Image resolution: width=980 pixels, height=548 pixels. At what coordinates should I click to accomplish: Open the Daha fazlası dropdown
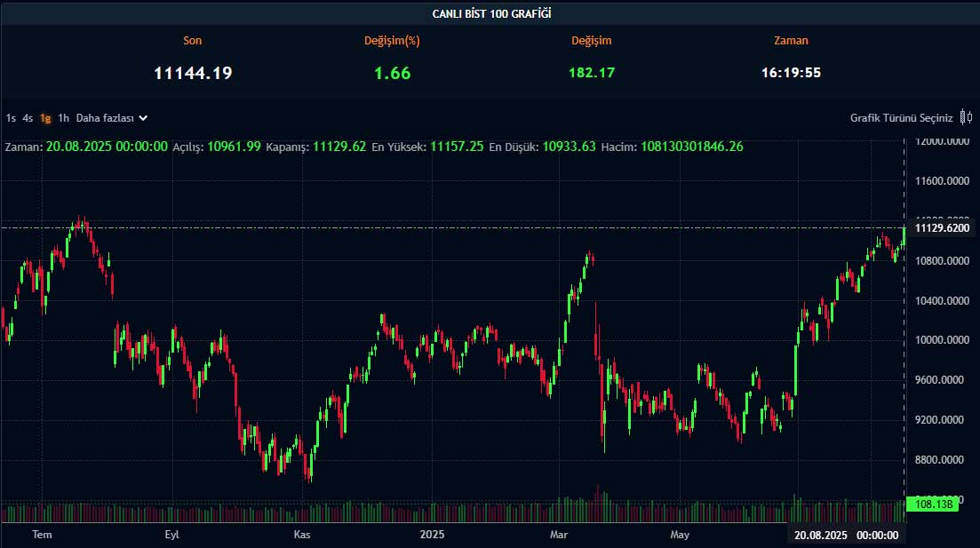point(111,118)
